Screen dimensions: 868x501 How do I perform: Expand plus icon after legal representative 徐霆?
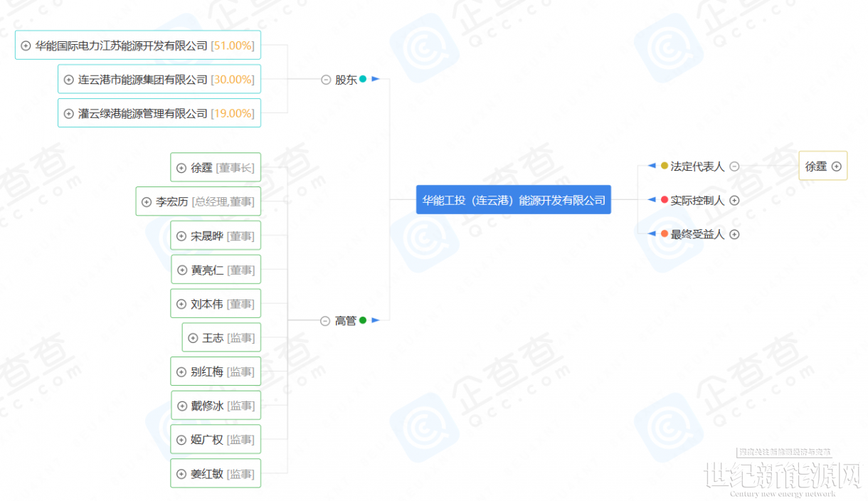[x=837, y=167]
